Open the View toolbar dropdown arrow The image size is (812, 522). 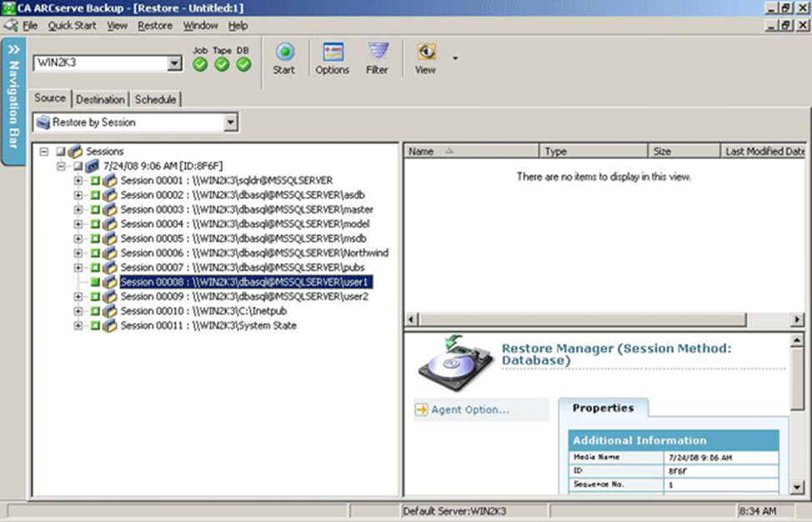click(455, 58)
